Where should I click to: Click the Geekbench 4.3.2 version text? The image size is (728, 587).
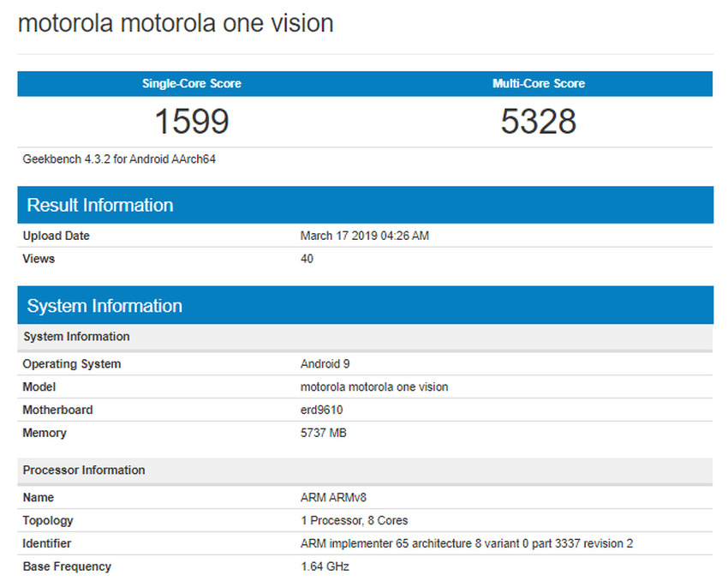click(x=119, y=159)
